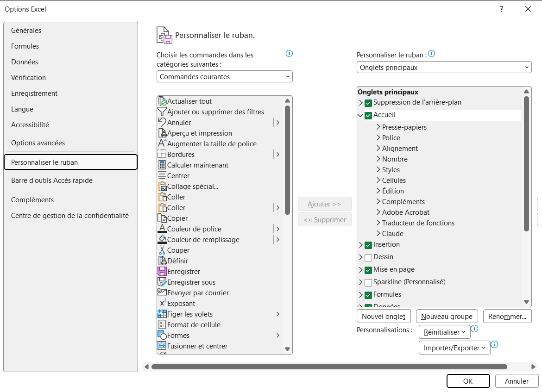Click the Définir icon

coord(162,261)
